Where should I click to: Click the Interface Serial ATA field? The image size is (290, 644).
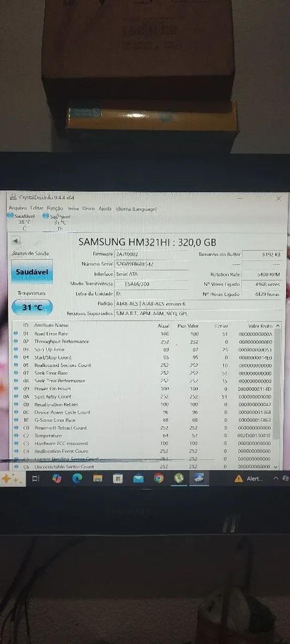152,274
